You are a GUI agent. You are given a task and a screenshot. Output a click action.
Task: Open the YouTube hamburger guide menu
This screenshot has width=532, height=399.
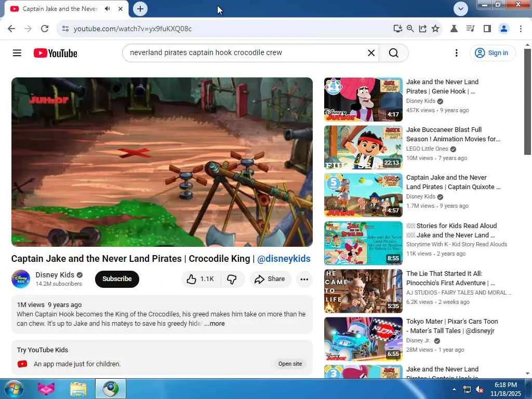(17, 53)
